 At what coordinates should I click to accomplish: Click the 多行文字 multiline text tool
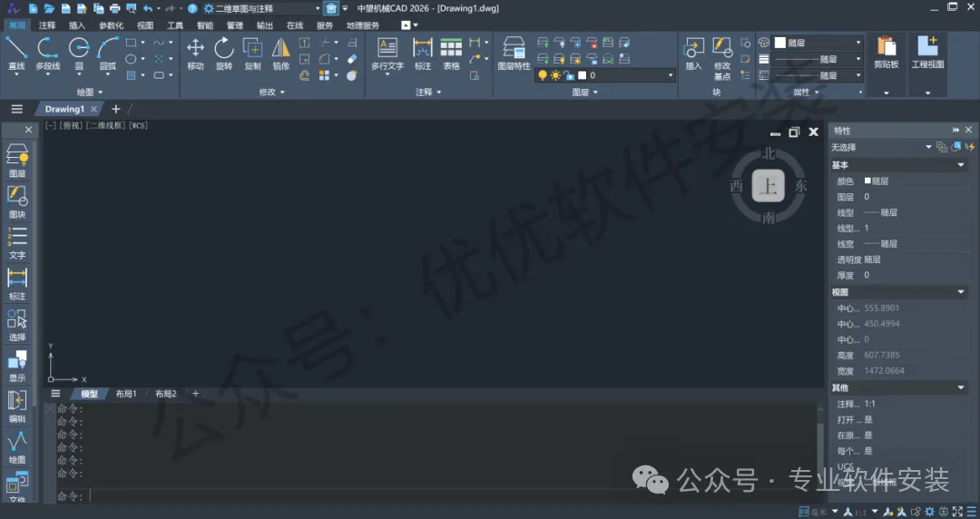click(387, 55)
